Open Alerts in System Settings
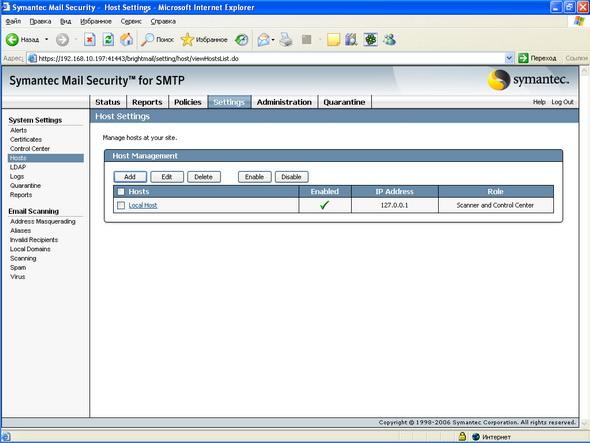Screen dimensions: 590x443 point(18,130)
